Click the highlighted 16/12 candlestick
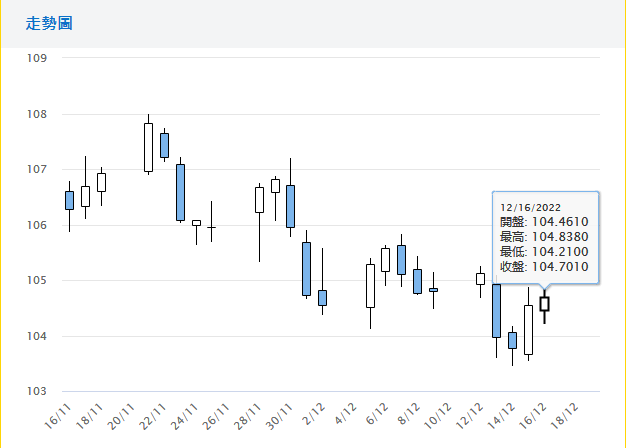The image size is (628, 448). point(544,303)
